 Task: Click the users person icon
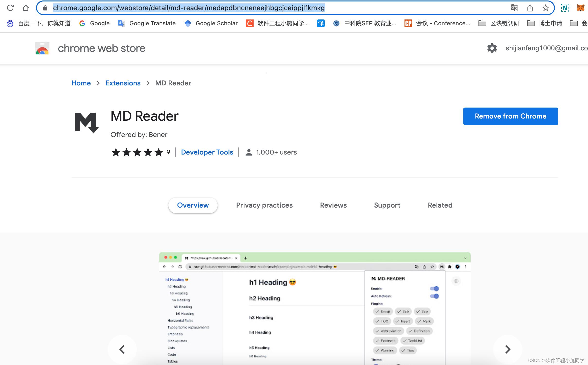[x=249, y=152]
